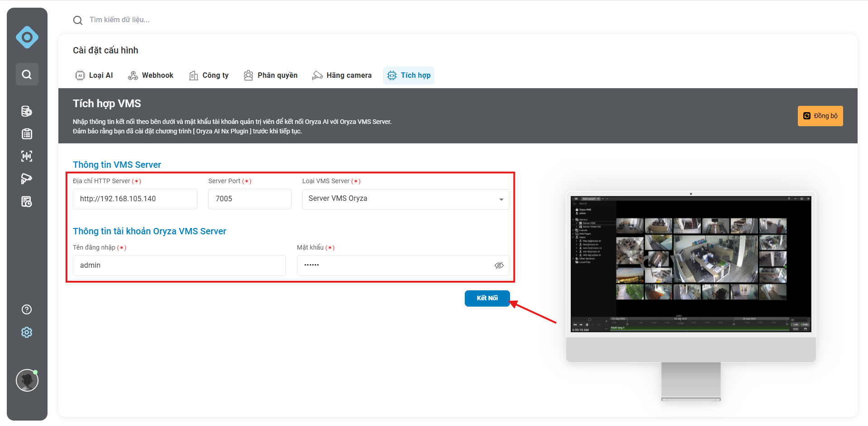This screenshot has height=426, width=868.
Task: Open the help question mark icon
Action: click(x=27, y=309)
